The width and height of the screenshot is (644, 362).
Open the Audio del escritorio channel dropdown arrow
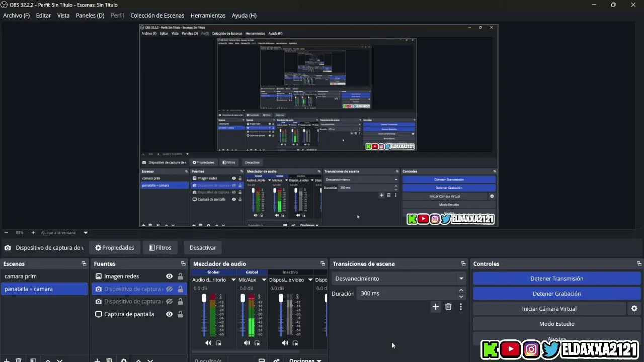coord(233,280)
